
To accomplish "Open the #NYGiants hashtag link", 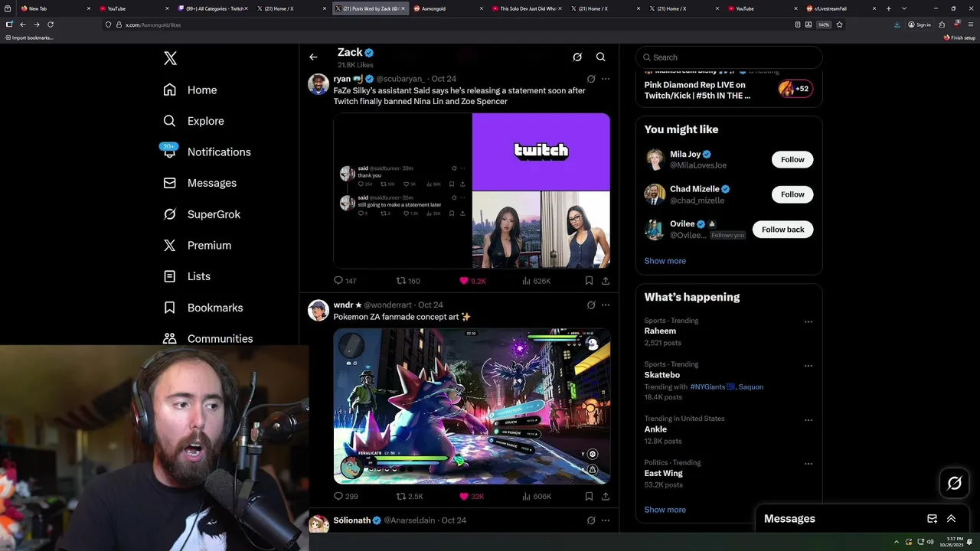I will tap(712, 386).
